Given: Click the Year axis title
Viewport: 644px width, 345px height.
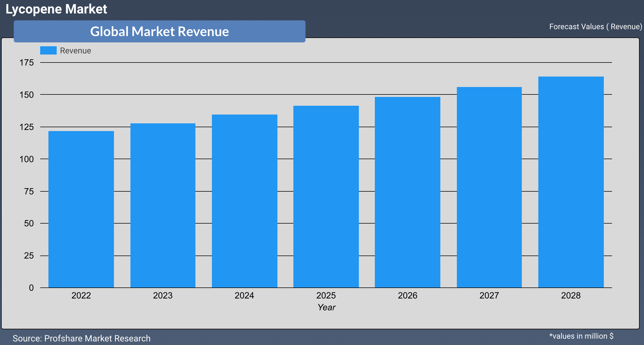Looking at the screenshot, I should (x=326, y=307).
